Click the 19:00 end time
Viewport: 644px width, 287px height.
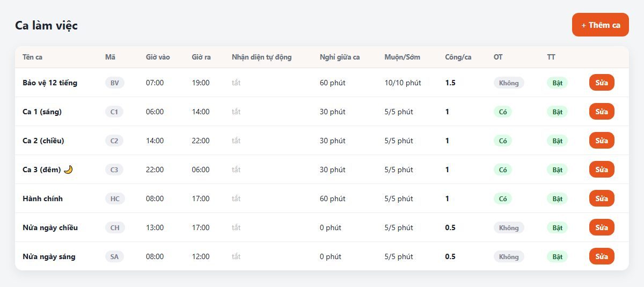point(201,83)
